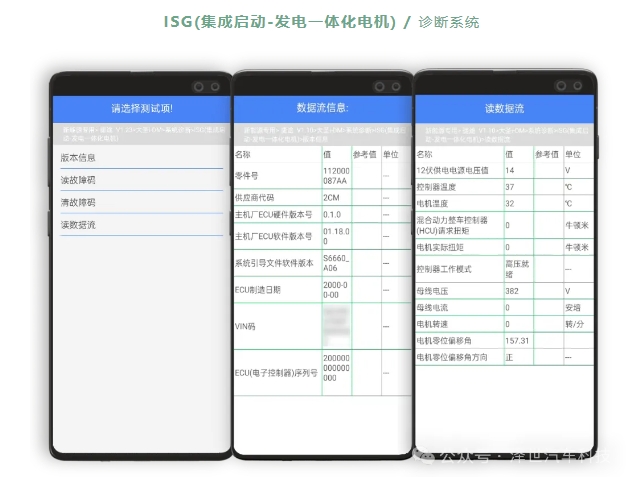
Task: Click the 参考值 header in 读数据流 table
Action: click(x=547, y=154)
